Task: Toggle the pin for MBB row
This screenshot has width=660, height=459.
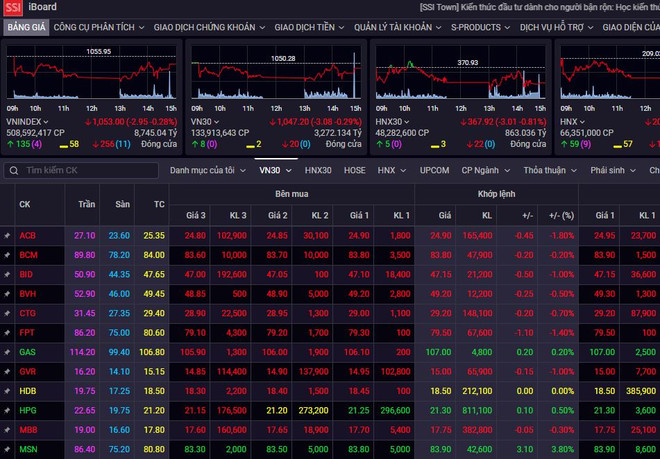Action: [7, 429]
